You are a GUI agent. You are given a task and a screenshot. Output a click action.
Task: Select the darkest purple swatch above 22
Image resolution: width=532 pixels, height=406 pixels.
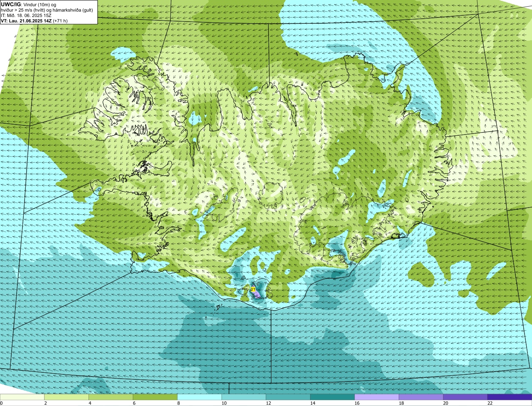[x=510, y=397]
